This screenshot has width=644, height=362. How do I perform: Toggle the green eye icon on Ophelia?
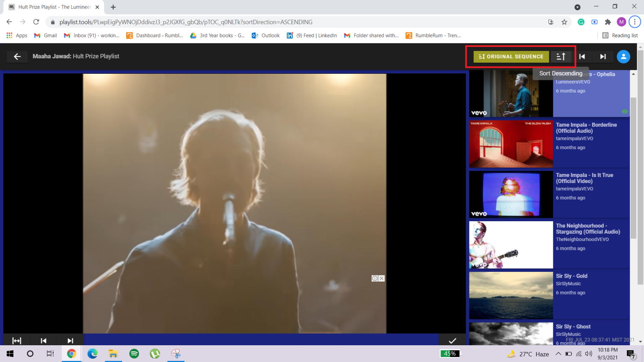click(625, 111)
